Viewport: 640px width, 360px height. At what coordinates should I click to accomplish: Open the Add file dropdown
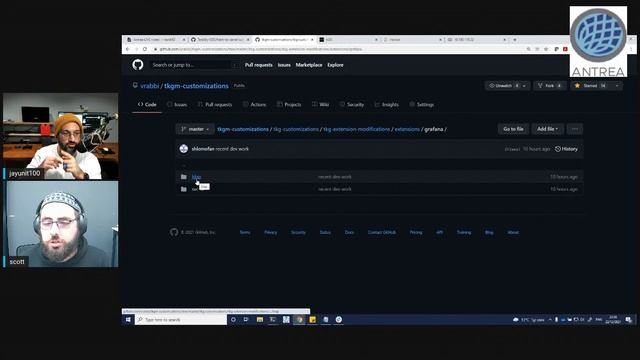547,129
